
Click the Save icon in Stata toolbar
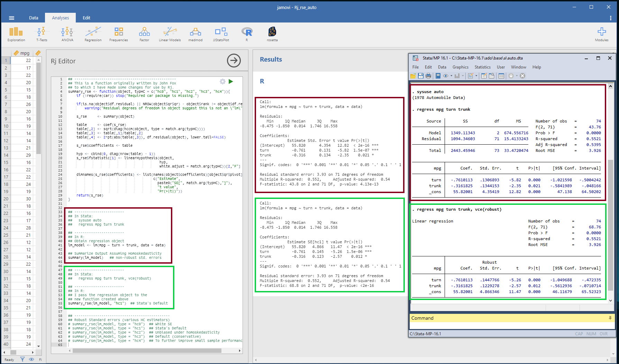pos(421,76)
